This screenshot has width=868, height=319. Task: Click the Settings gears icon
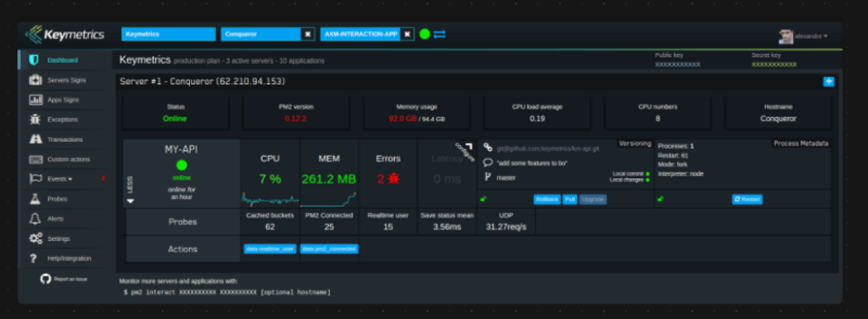pyautogui.click(x=35, y=239)
